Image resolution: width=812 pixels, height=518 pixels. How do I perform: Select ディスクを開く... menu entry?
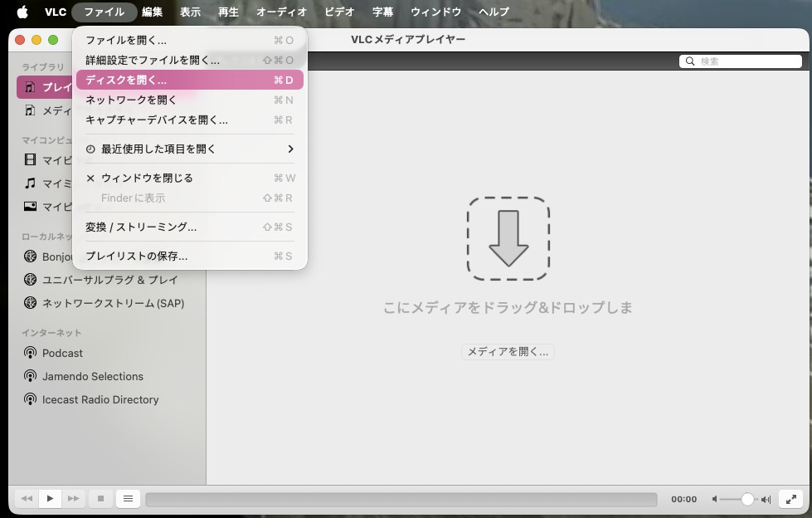190,80
